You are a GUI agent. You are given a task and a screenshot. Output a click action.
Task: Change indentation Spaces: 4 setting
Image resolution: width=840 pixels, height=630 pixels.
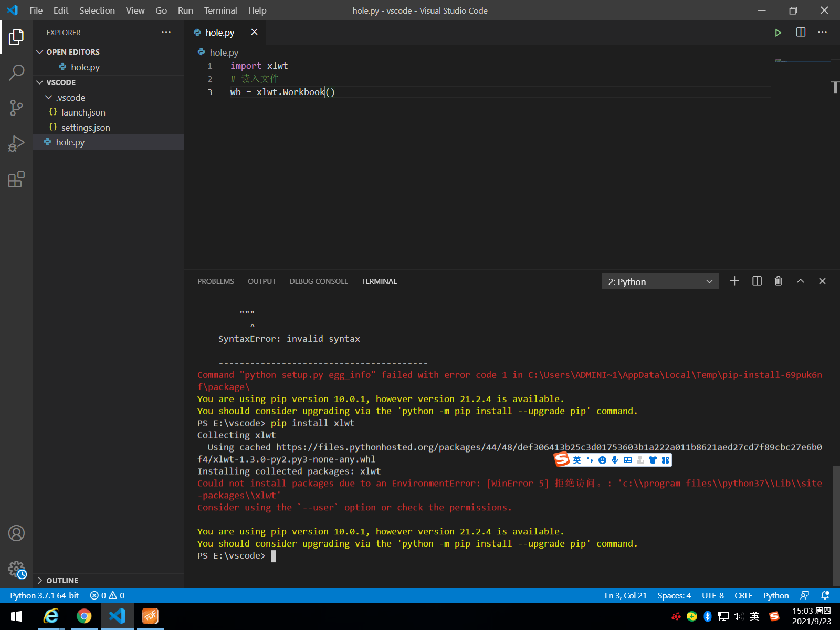pos(674,595)
